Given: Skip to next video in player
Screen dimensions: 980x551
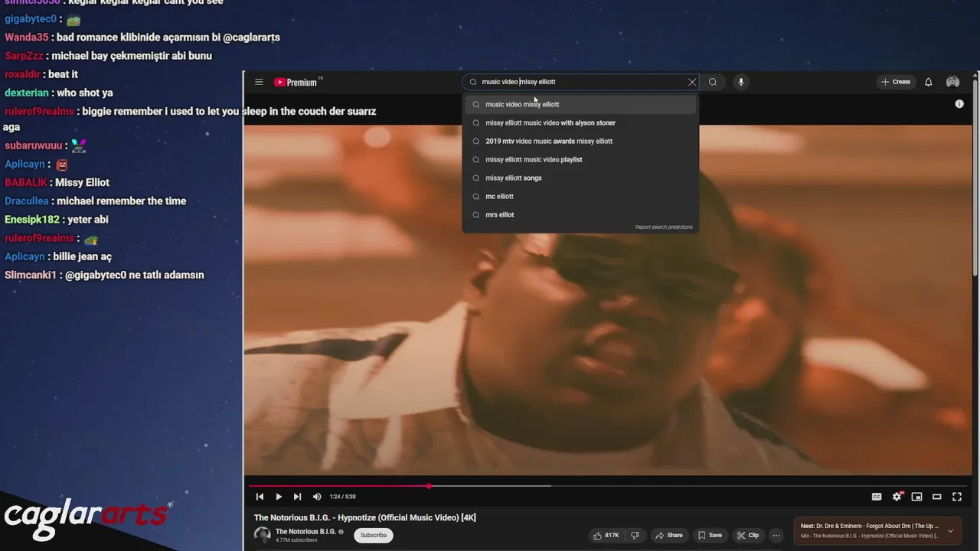Looking at the screenshot, I should (x=297, y=497).
